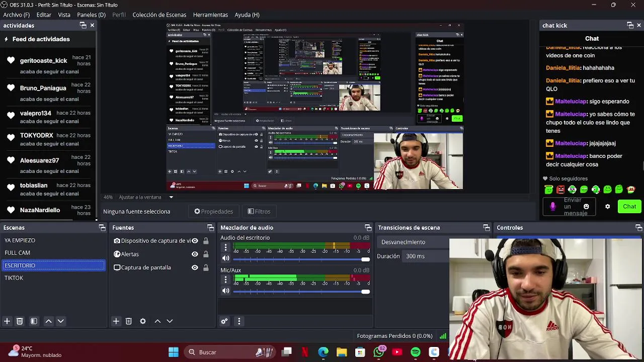The height and width of the screenshot is (362, 644).
Task: Open the Vista menu
Action: (x=64, y=15)
